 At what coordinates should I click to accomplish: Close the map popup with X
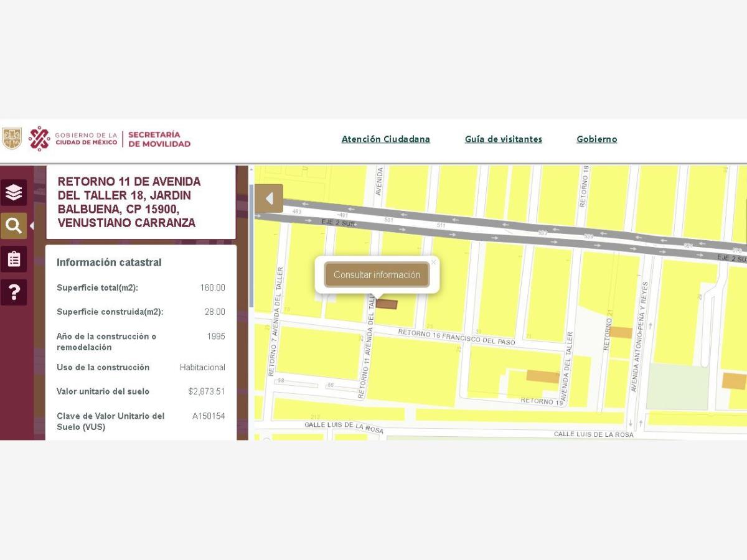point(434,262)
